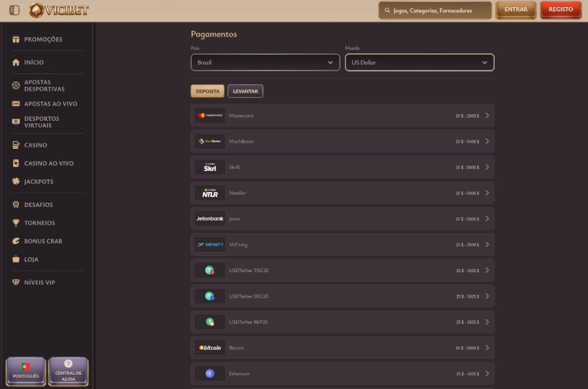Click the Início house icon
588x389 pixels.
(16, 62)
